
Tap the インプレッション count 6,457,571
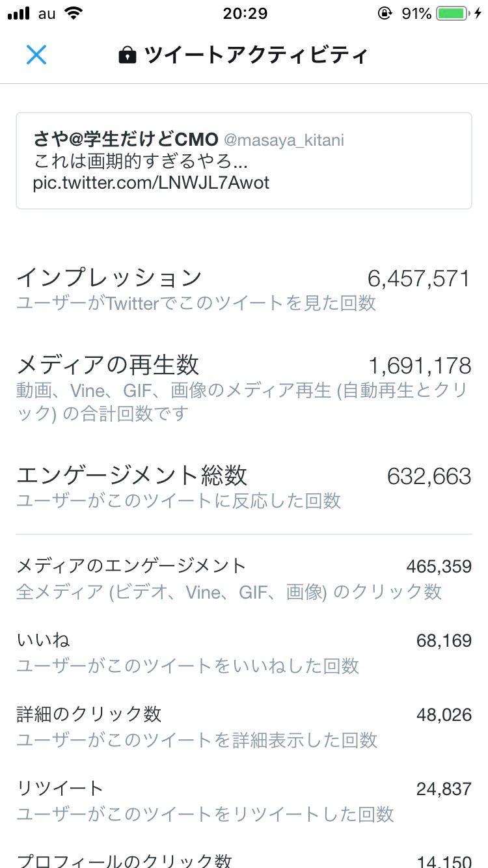coord(418,279)
